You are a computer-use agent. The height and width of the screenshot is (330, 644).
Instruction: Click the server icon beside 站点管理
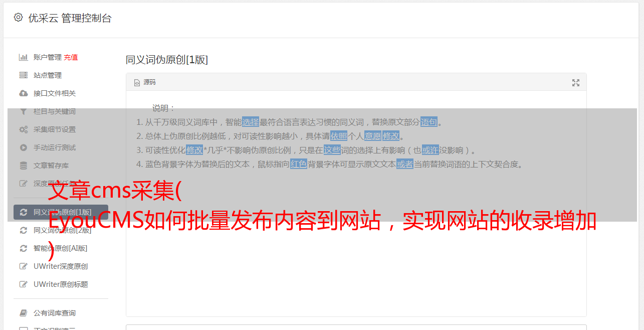click(x=23, y=75)
